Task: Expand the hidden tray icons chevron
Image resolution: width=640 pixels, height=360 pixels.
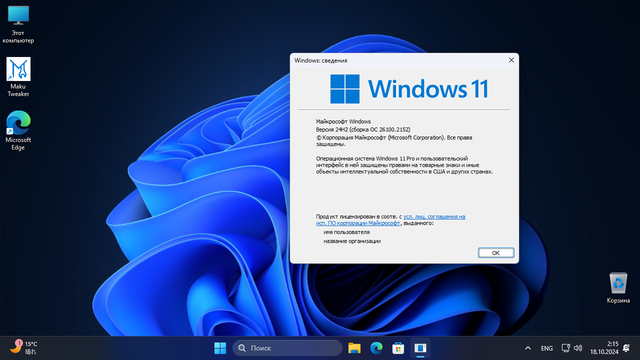Action: click(528, 348)
